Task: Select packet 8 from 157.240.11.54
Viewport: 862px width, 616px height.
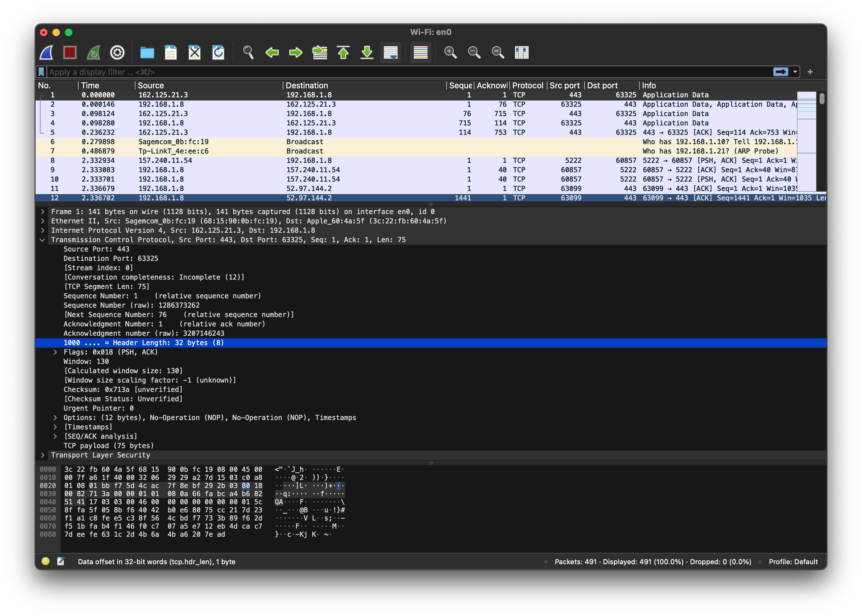Action: [416, 160]
